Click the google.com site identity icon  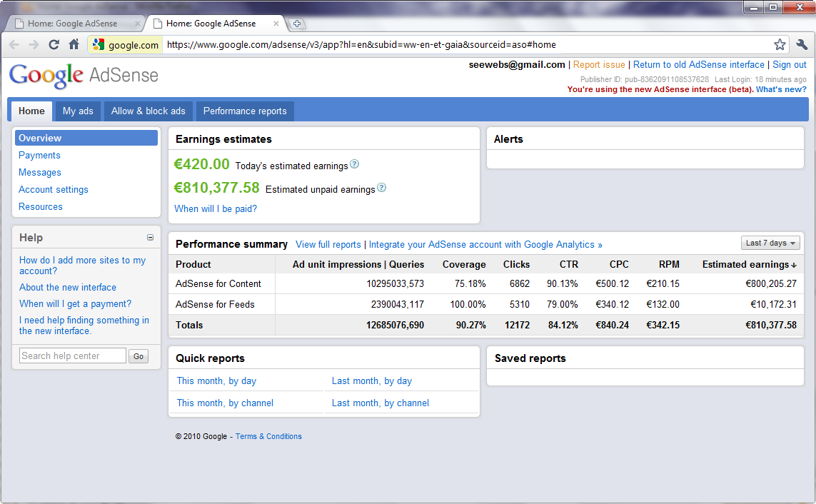click(98, 45)
